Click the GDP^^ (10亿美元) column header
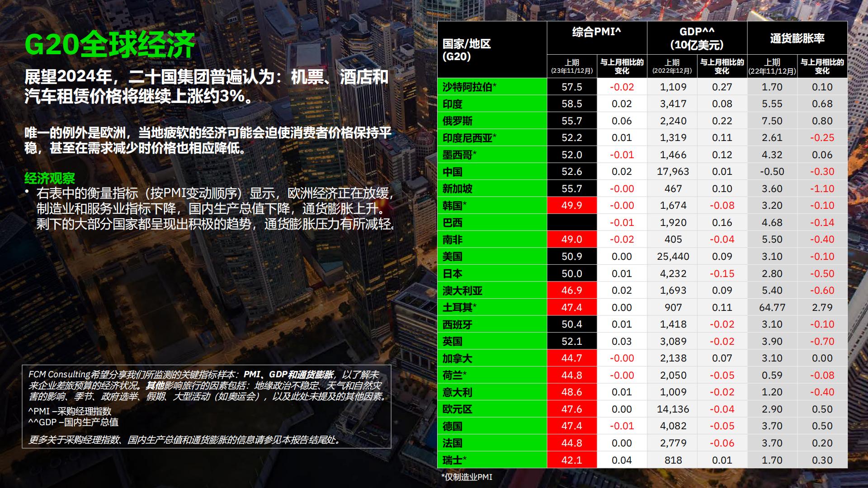Viewport: 868px width, 488px height. pos(697,38)
